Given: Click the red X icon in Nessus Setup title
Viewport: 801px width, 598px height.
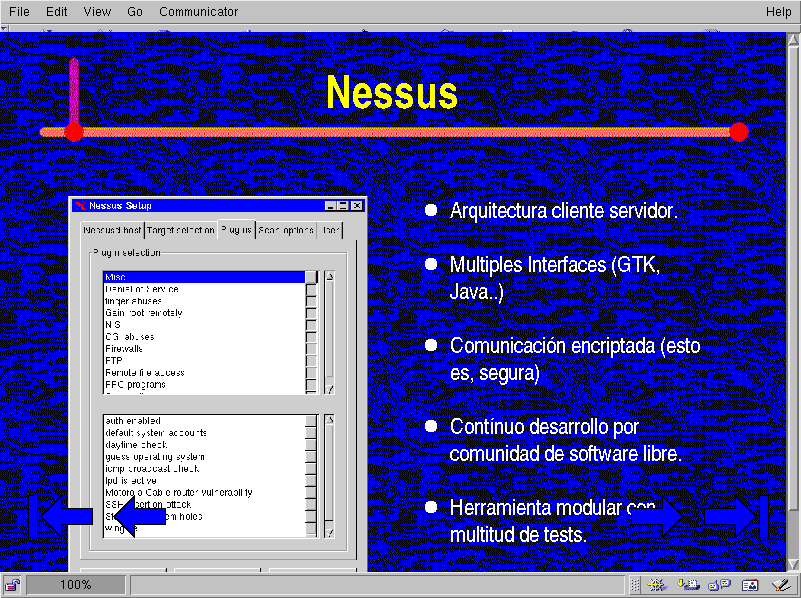Looking at the screenshot, I should pyautogui.click(x=80, y=206).
